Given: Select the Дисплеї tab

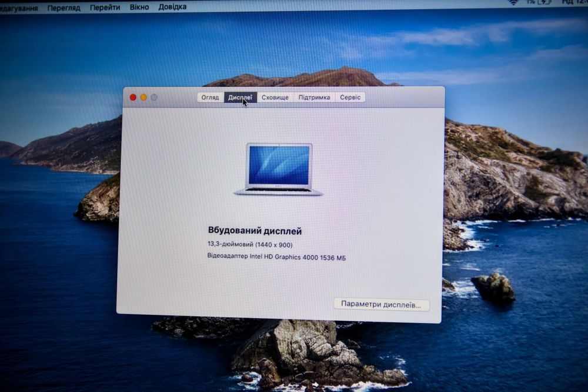Looking at the screenshot, I should tap(240, 97).
